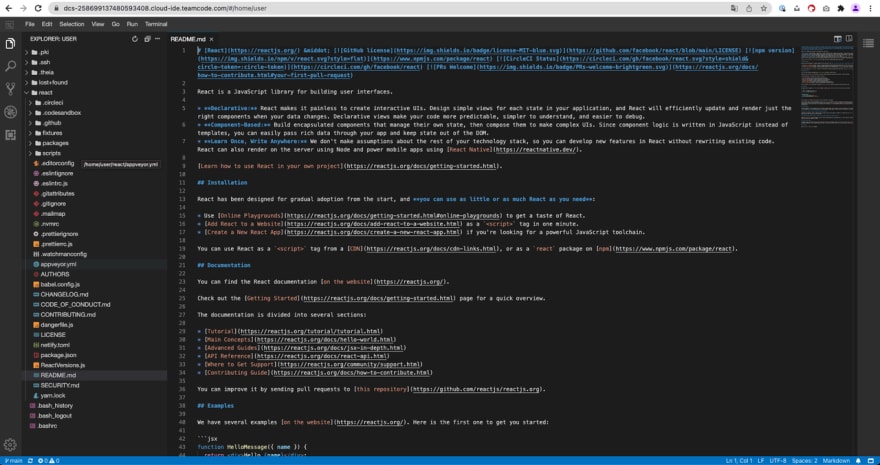The height and width of the screenshot is (465, 880).
Task: Open Explorer more actions ellipsis
Action: coord(158,39)
